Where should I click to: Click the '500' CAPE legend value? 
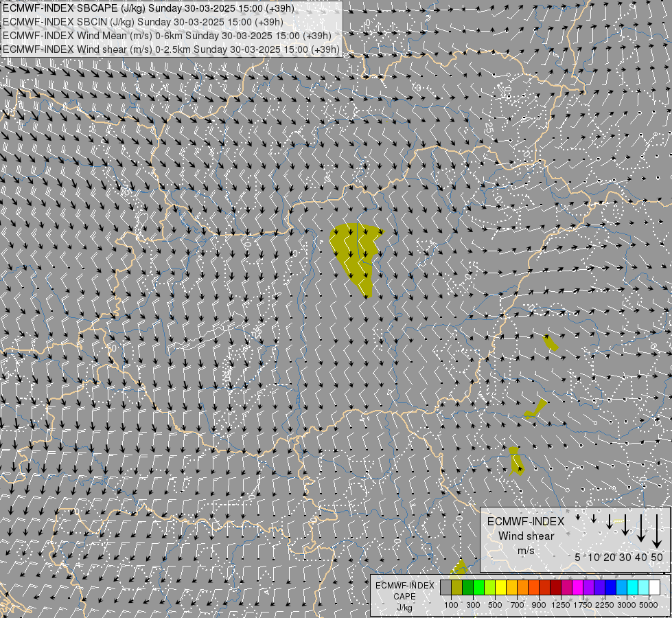(x=495, y=605)
